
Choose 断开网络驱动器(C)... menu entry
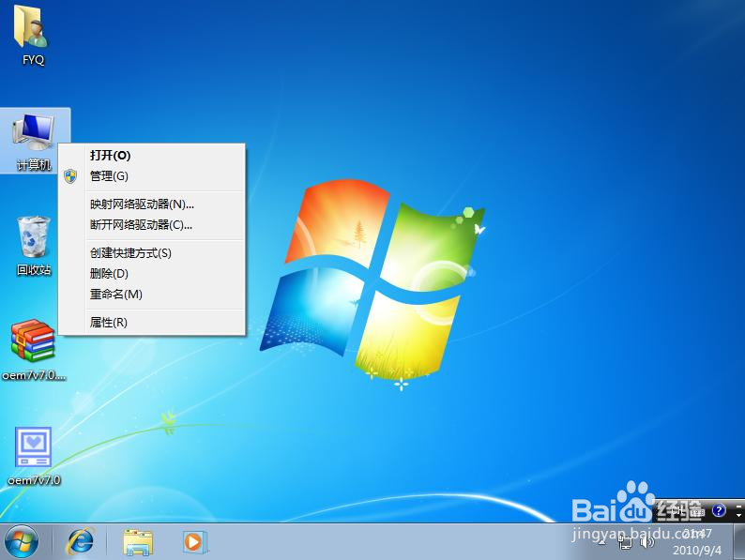(151, 225)
